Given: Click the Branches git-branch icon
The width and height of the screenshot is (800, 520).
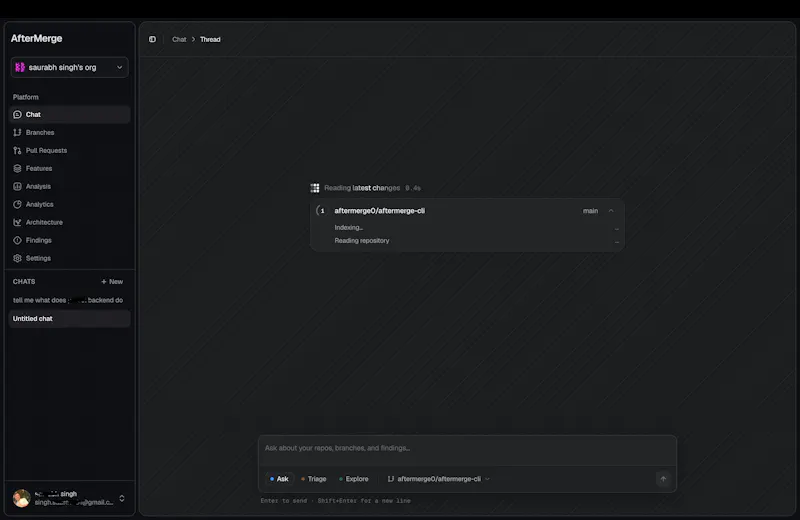Looking at the screenshot, I should coord(17,133).
